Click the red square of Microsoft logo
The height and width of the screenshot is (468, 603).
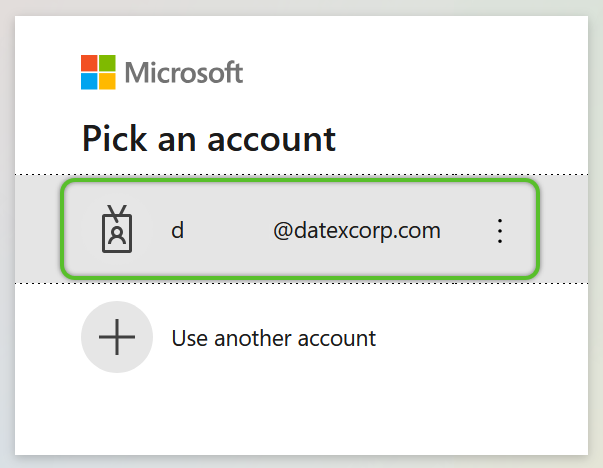[89, 63]
